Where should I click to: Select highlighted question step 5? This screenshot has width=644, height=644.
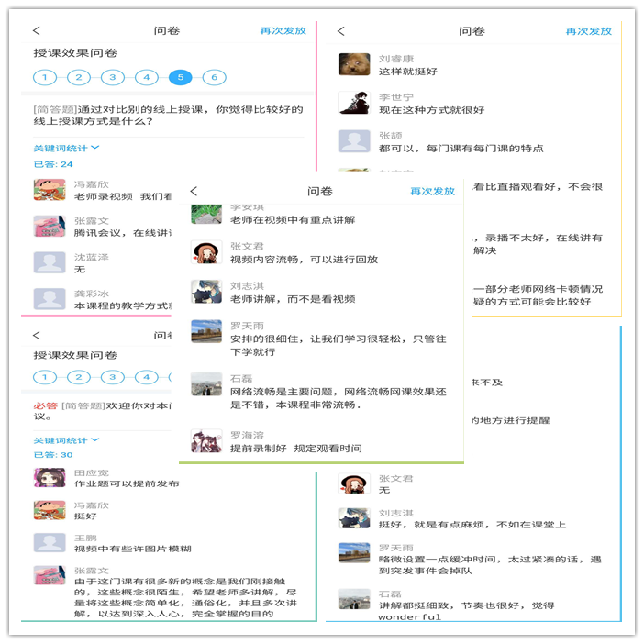click(x=180, y=78)
